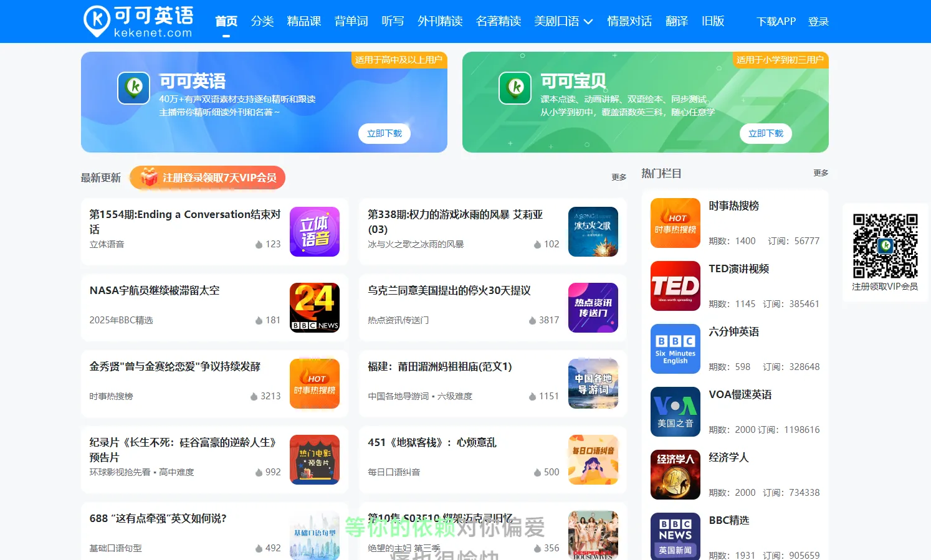Open VOA慢速英语 column title
Screen dimensions: 931x560
(x=740, y=394)
